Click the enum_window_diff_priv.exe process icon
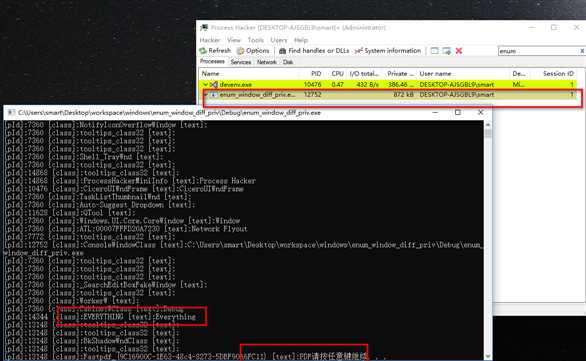This screenshot has height=361, width=586. coord(214,95)
